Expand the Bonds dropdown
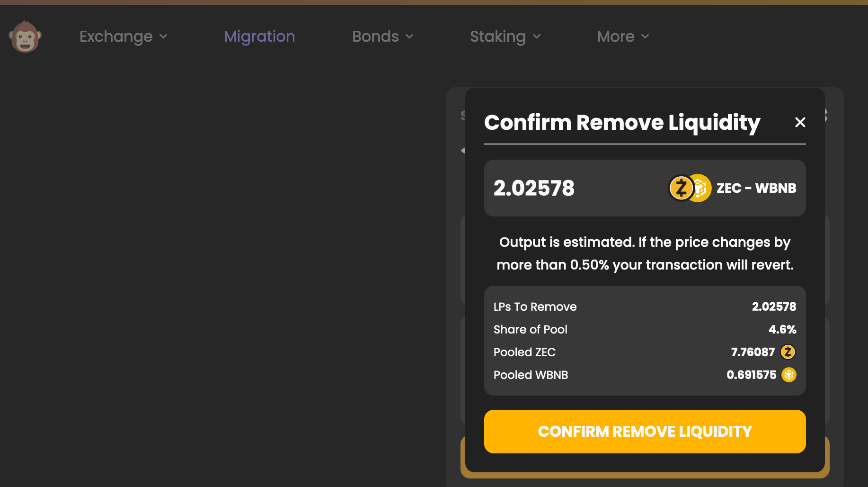This screenshot has height=487, width=868. 382,36
